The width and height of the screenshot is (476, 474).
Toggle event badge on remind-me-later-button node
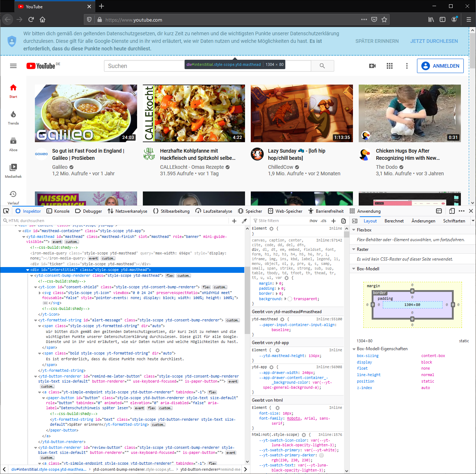click(233, 382)
